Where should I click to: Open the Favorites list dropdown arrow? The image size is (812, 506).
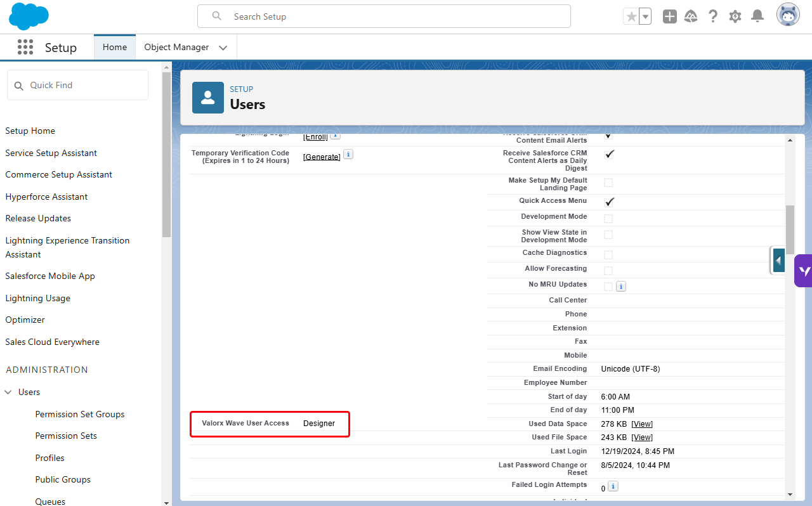point(645,16)
